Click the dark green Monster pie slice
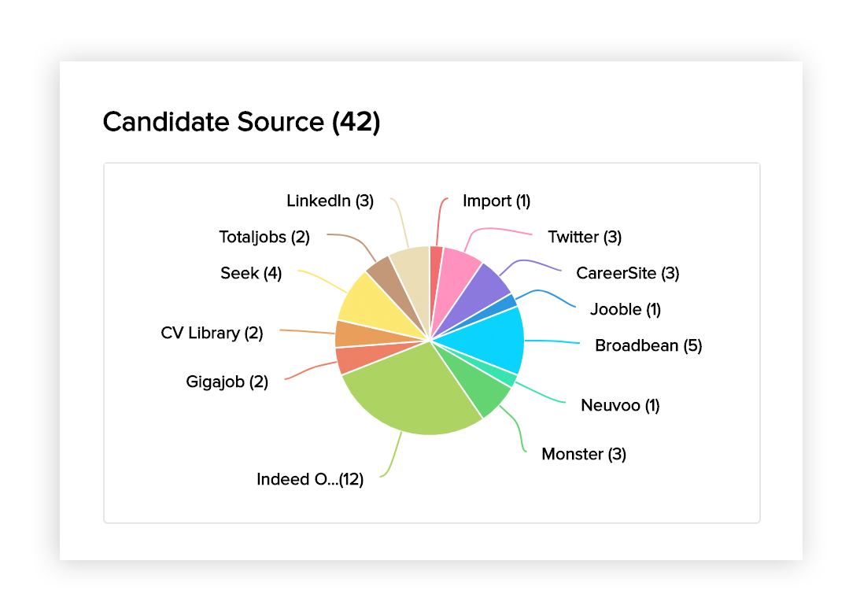This screenshot has height=616, width=860. pos(480,385)
